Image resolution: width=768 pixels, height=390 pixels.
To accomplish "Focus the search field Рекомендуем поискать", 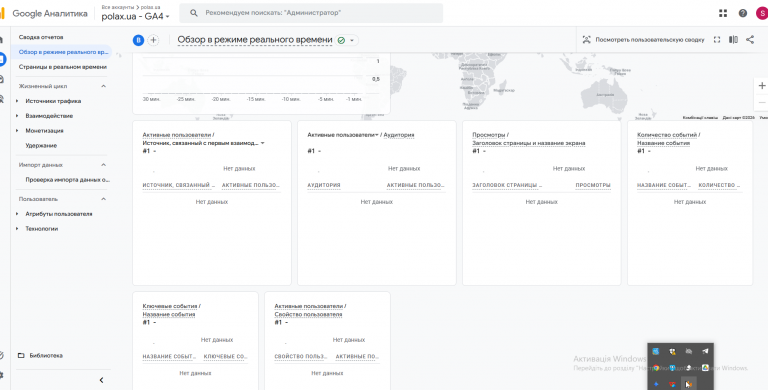I will pos(311,13).
